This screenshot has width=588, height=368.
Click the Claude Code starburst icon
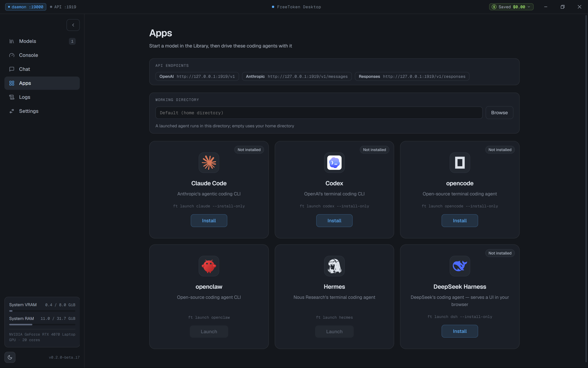(209, 163)
